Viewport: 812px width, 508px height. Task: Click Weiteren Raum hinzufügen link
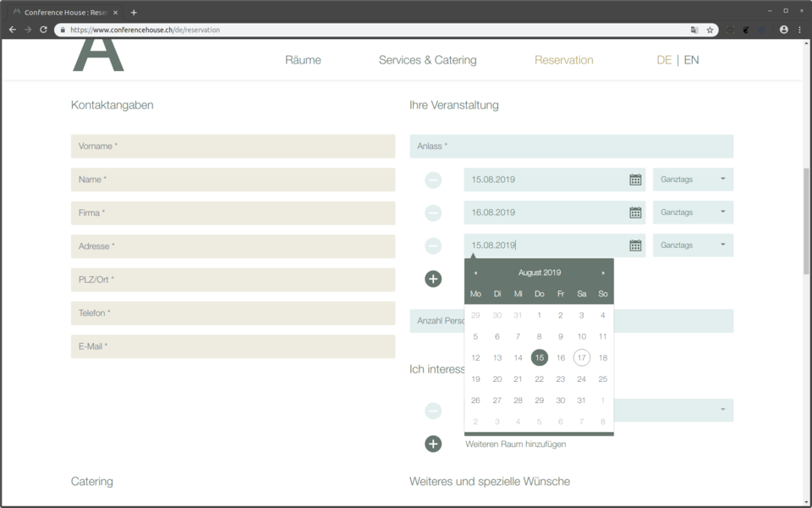515,444
